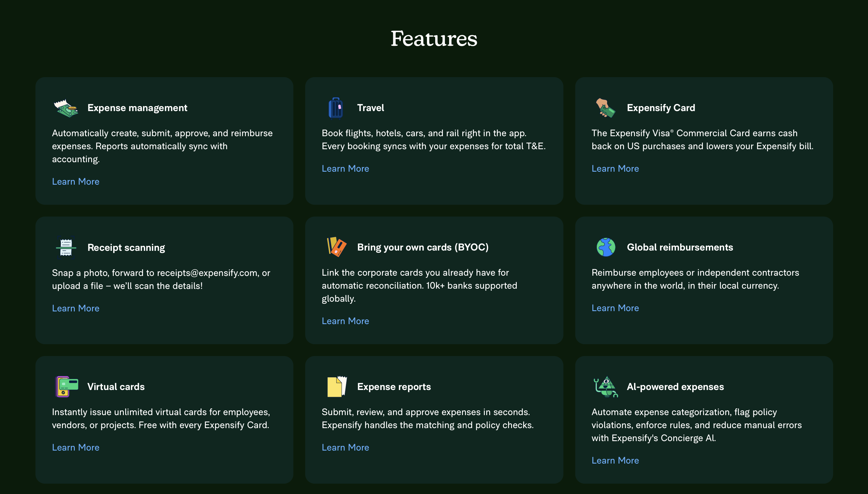The width and height of the screenshot is (868, 494).
Task: Click the AI-powered expenses pyramid robot icon
Action: (606, 387)
